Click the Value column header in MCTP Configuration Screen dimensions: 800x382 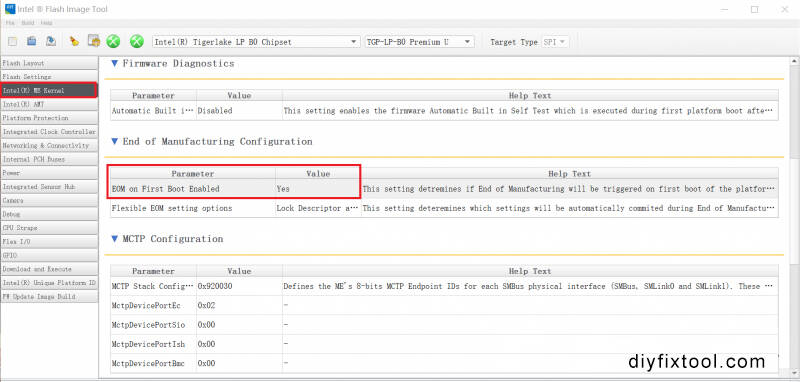pyautogui.click(x=239, y=271)
